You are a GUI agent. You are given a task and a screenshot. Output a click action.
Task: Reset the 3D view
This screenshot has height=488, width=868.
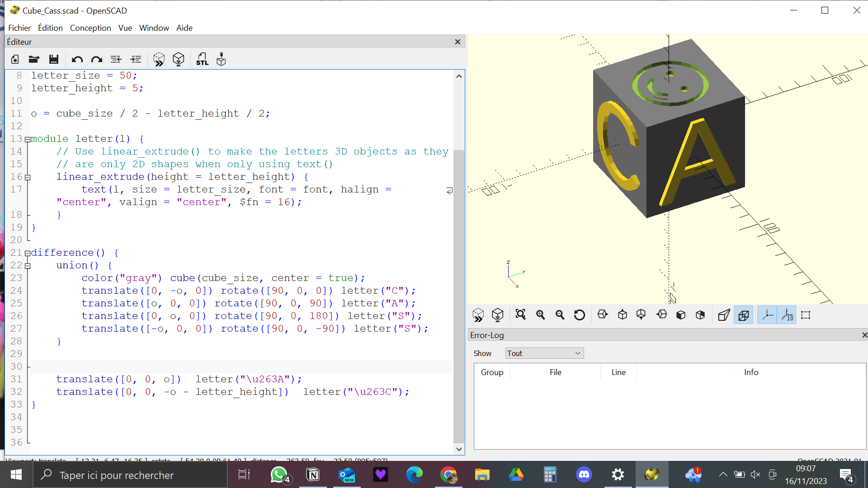point(580,315)
